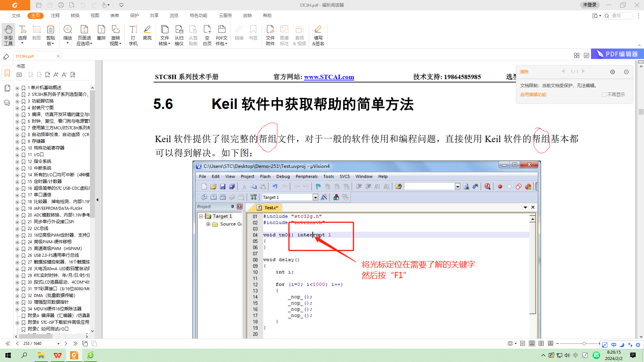Switch to two-page facing view

(x=541, y=344)
